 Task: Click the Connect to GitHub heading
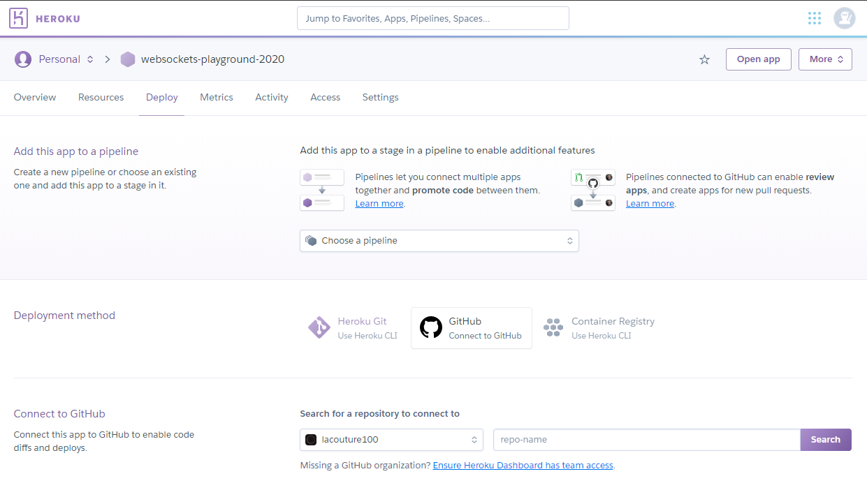59,414
